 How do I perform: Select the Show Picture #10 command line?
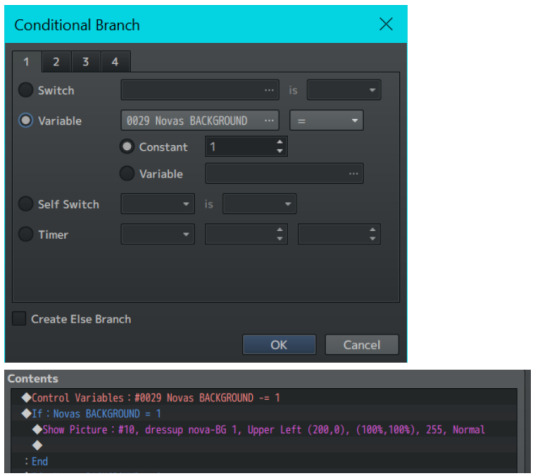coord(264,430)
